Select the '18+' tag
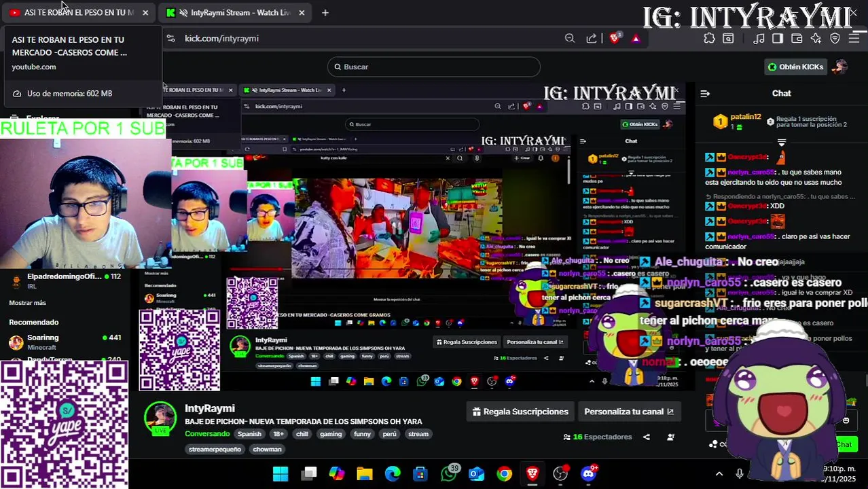868x489 pixels. coord(278,434)
